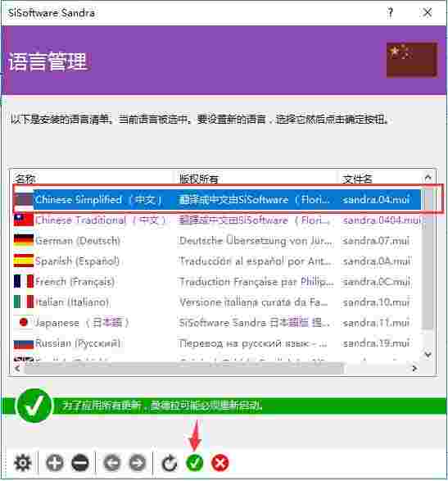The image size is (448, 481).
Task: Click the list scroll up arrow
Action: (x=428, y=178)
